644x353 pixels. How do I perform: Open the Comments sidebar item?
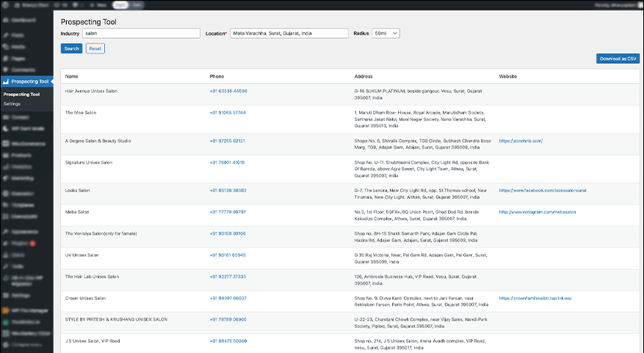pos(23,70)
